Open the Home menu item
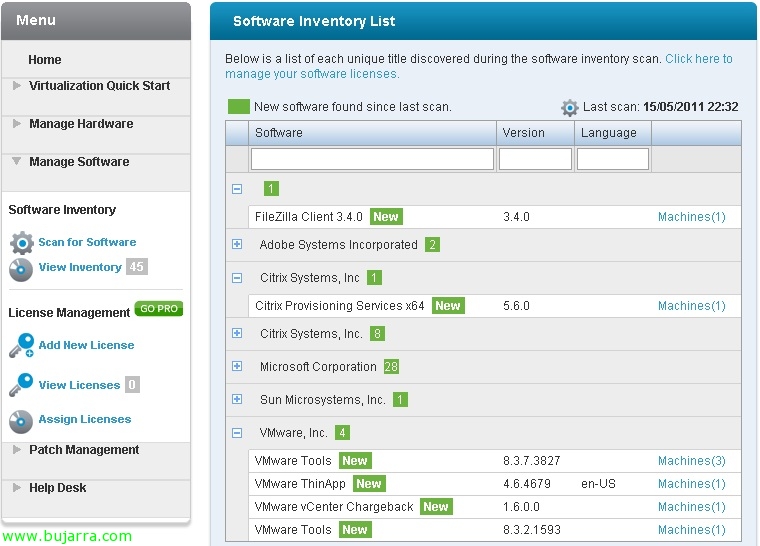 (45, 60)
